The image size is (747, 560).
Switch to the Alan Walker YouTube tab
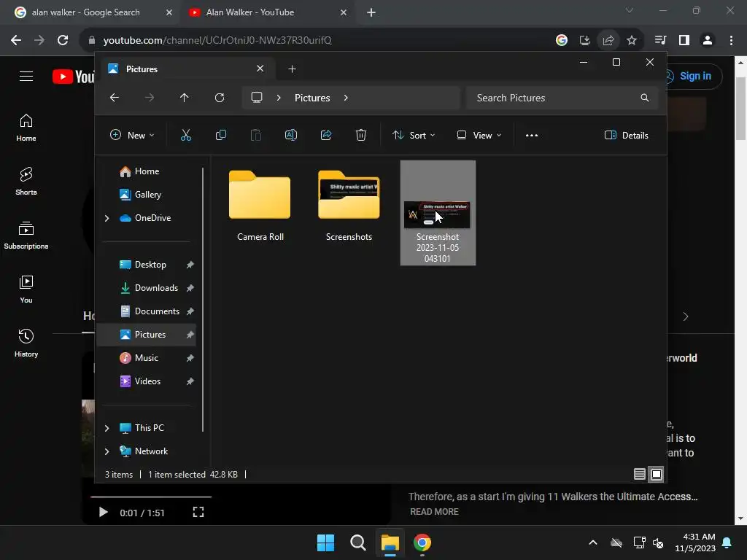250,12
